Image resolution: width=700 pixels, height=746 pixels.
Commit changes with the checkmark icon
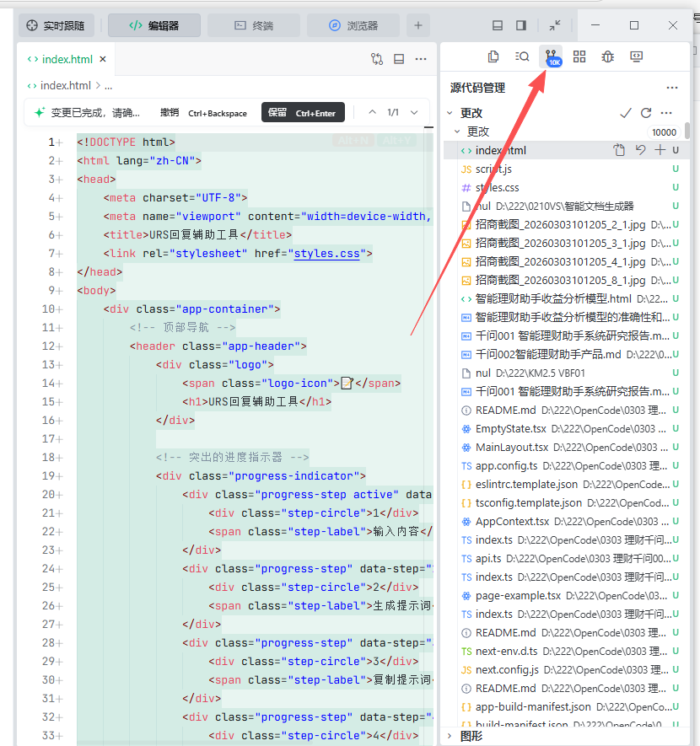pyautogui.click(x=626, y=113)
